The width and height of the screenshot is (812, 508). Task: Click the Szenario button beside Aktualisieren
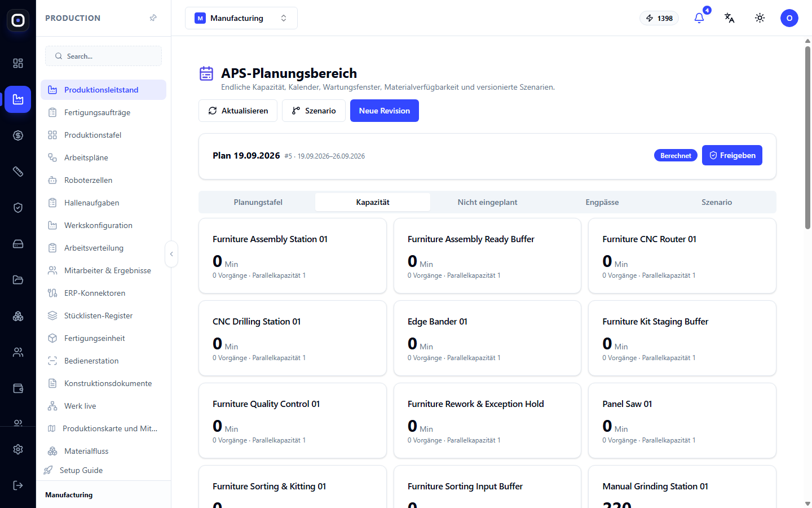314,111
